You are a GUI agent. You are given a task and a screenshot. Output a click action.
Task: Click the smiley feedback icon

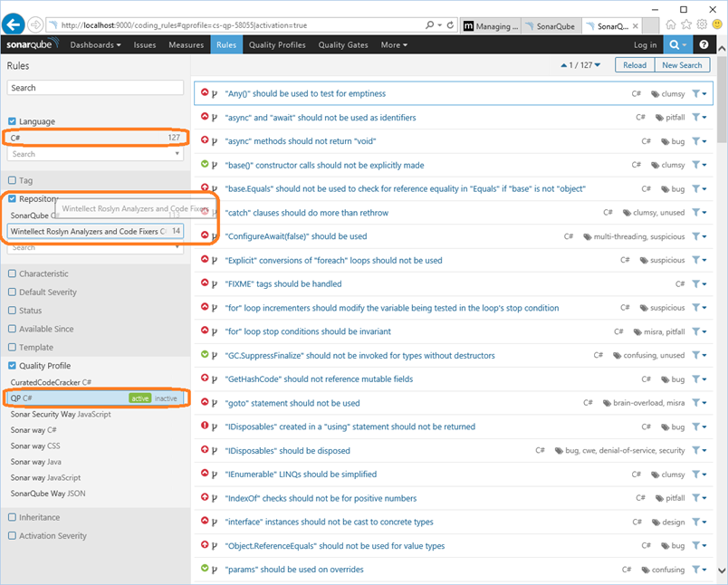pyautogui.click(x=717, y=24)
